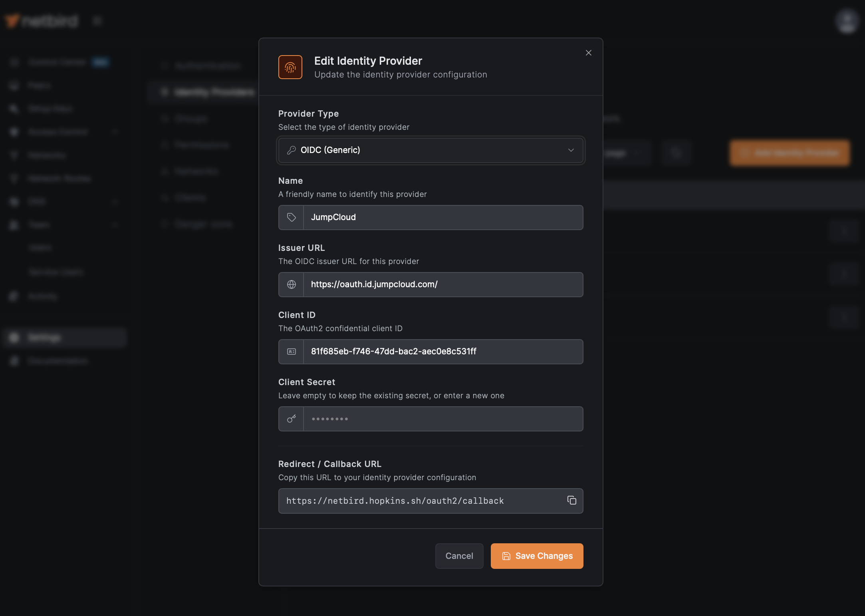Screen dimensions: 865x616
Task: Click the netbird logo in the top left
Action: (x=41, y=20)
